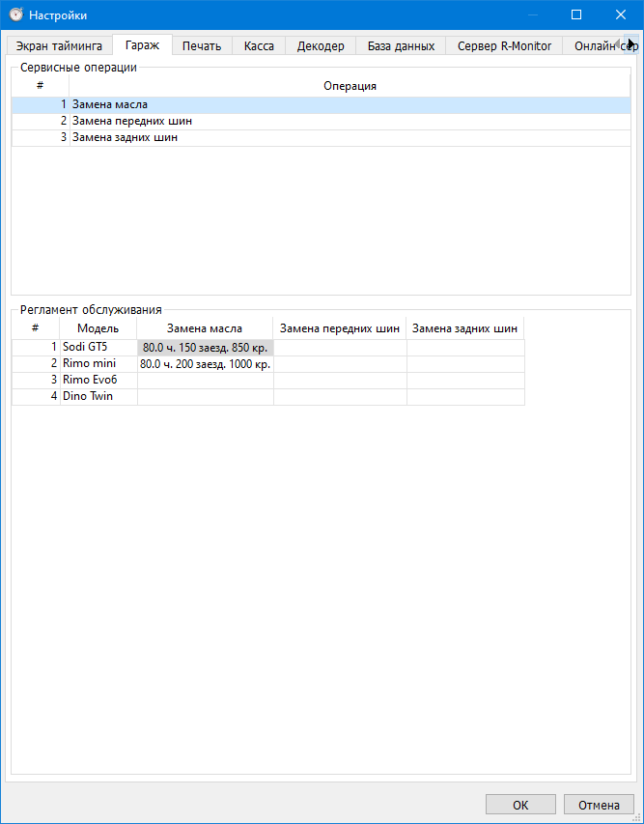Switch to the Экран тайминга tab
This screenshot has width=644, height=824.
point(59,45)
